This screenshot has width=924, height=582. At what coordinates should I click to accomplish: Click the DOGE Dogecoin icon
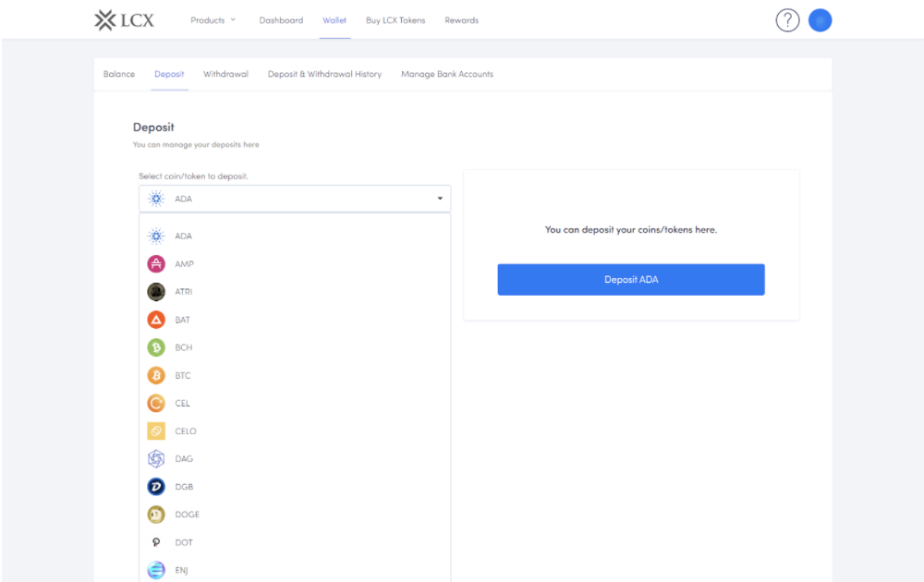156,515
